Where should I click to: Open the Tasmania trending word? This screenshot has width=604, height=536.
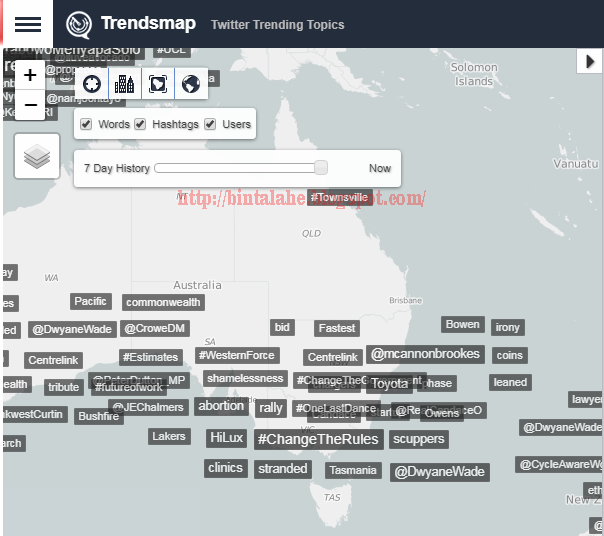(353, 470)
